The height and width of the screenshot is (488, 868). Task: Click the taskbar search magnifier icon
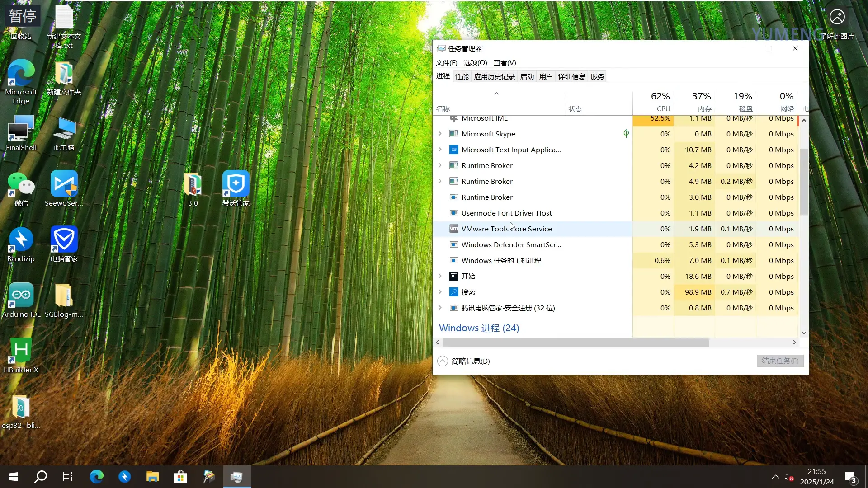[41, 476]
